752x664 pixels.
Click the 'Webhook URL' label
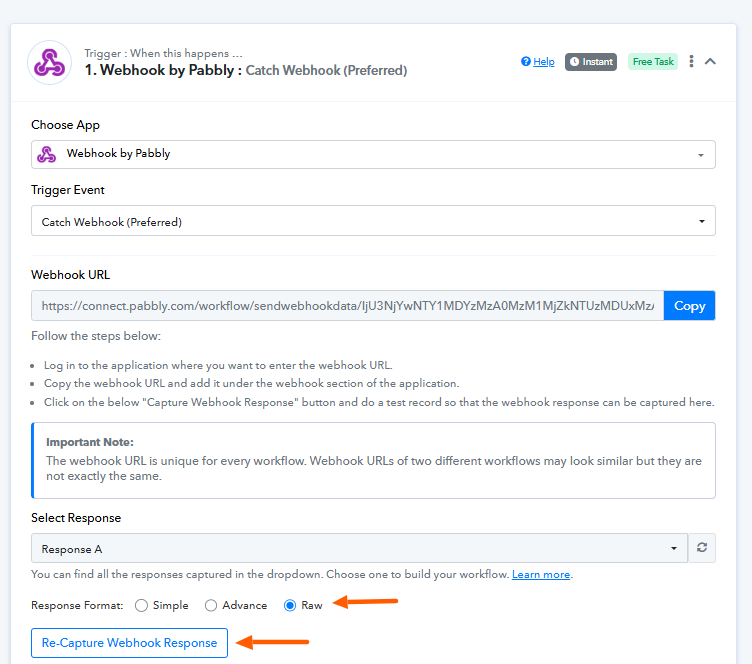70,275
